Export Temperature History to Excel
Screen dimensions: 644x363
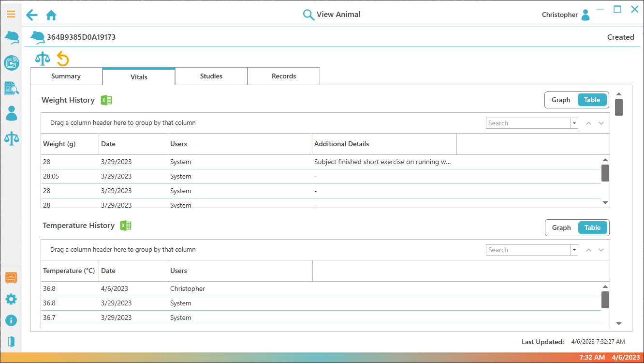coord(126,226)
